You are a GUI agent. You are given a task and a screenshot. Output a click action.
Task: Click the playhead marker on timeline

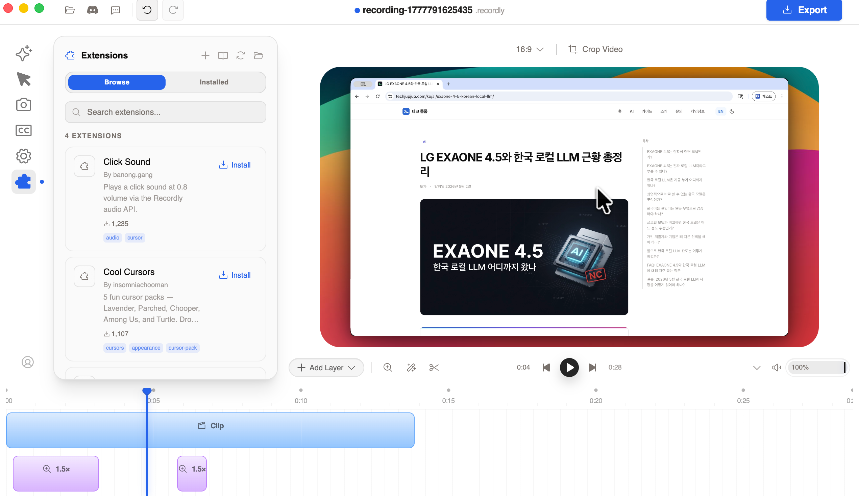(147, 391)
